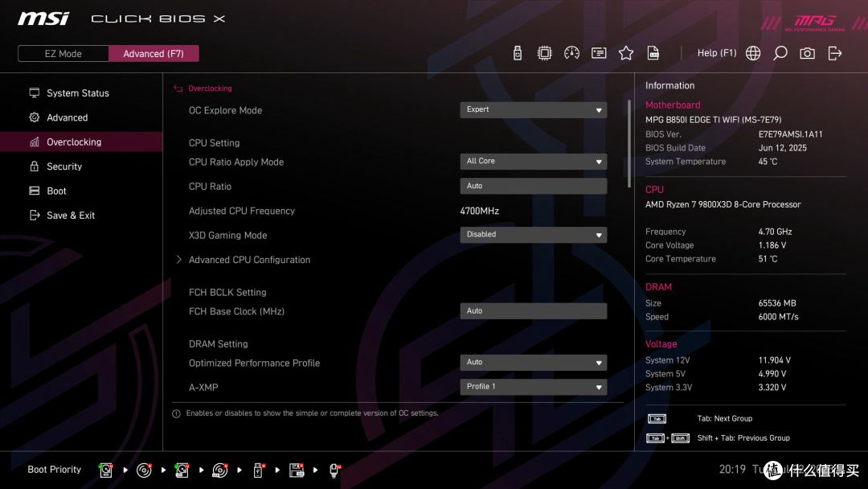Click CPU frequency value 4.70 GHz
This screenshot has height=489, width=868.
[x=775, y=232]
